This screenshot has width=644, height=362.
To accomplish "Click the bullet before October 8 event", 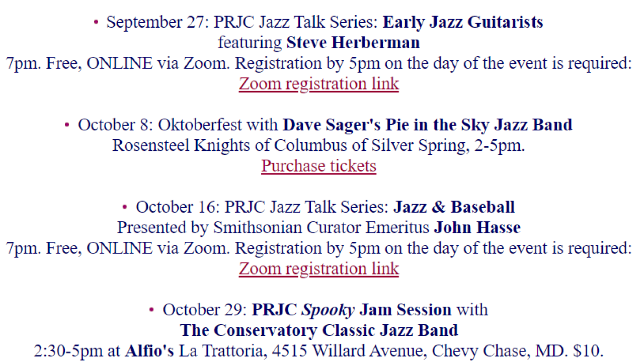I will [x=67, y=125].
